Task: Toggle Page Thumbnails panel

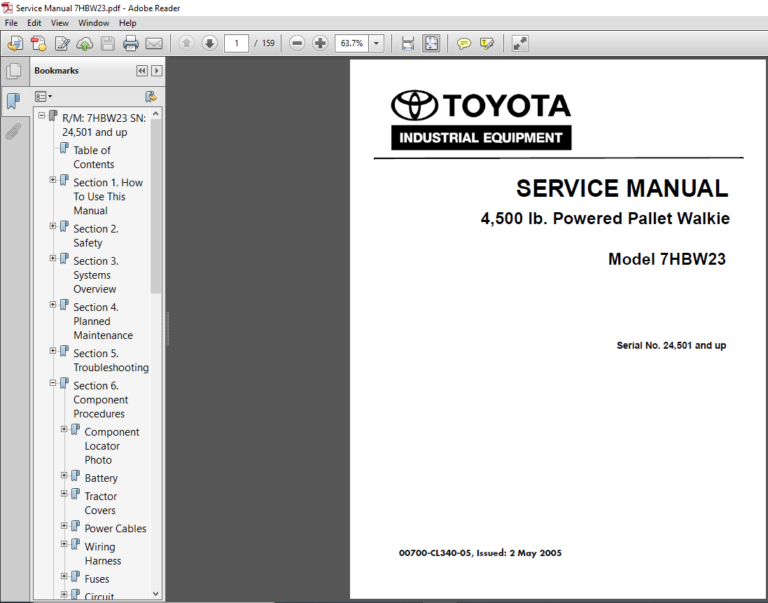Action: point(14,71)
